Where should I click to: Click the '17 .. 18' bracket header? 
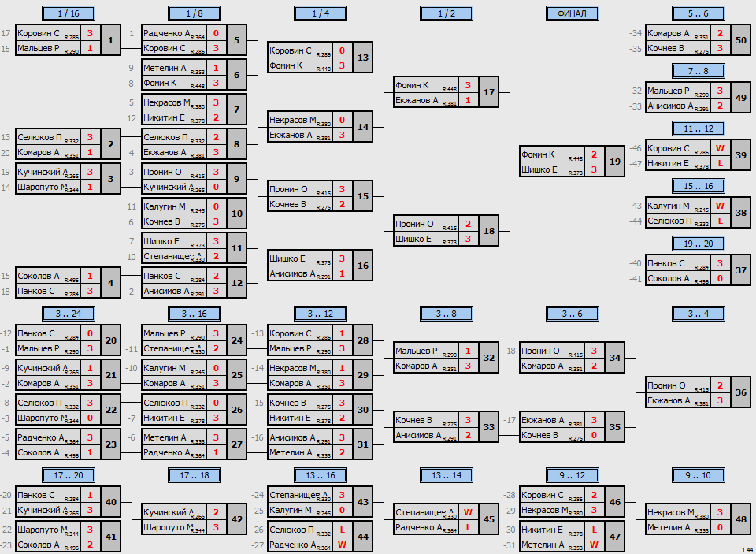(x=195, y=475)
